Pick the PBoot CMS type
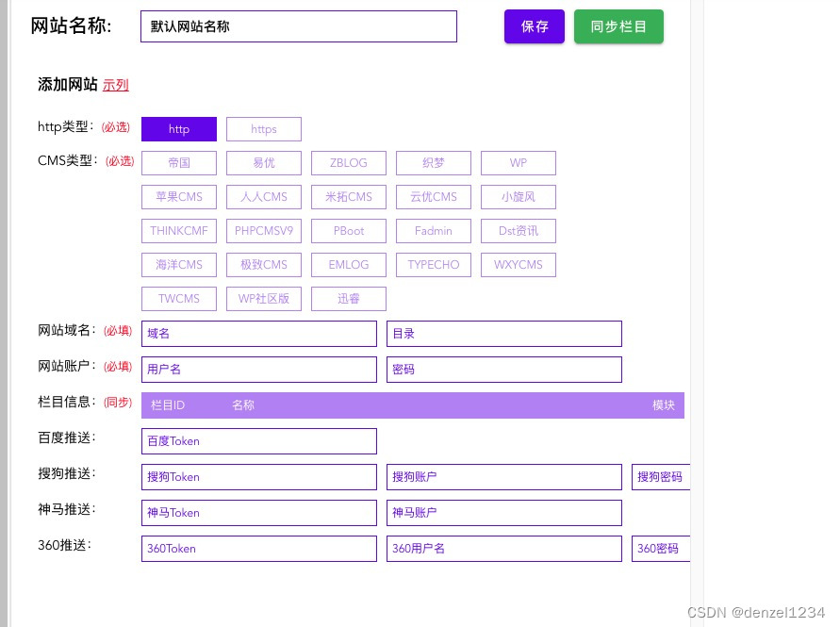The height and width of the screenshot is (627, 840). click(x=349, y=231)
